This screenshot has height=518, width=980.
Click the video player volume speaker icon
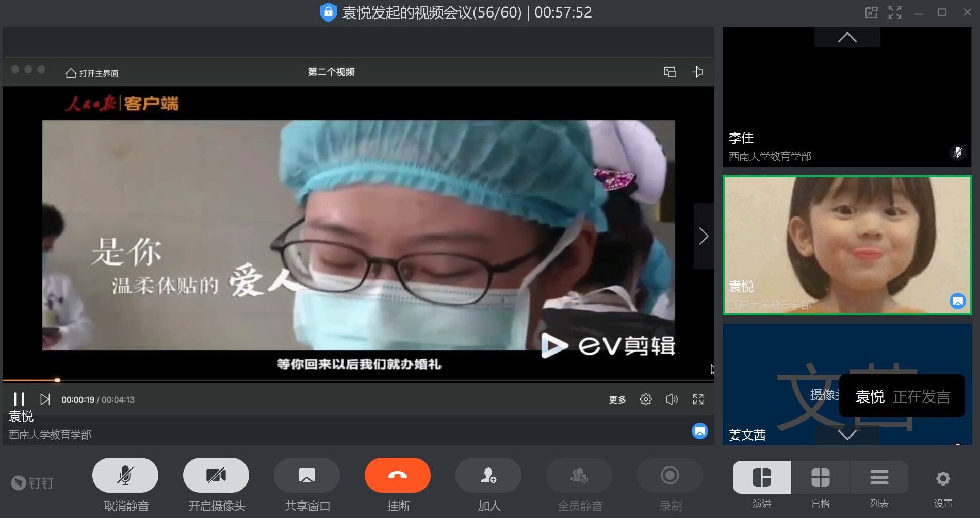(672, 399)
